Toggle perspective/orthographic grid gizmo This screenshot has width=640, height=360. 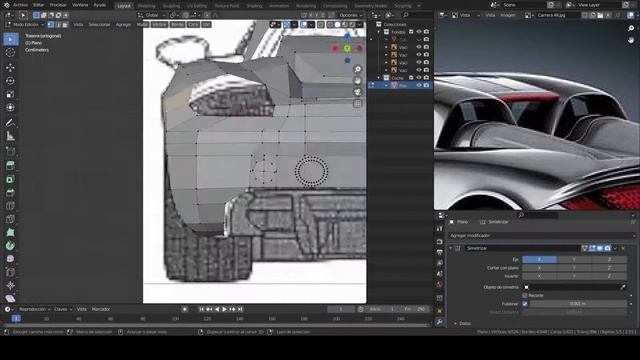(x=358, y=104)
